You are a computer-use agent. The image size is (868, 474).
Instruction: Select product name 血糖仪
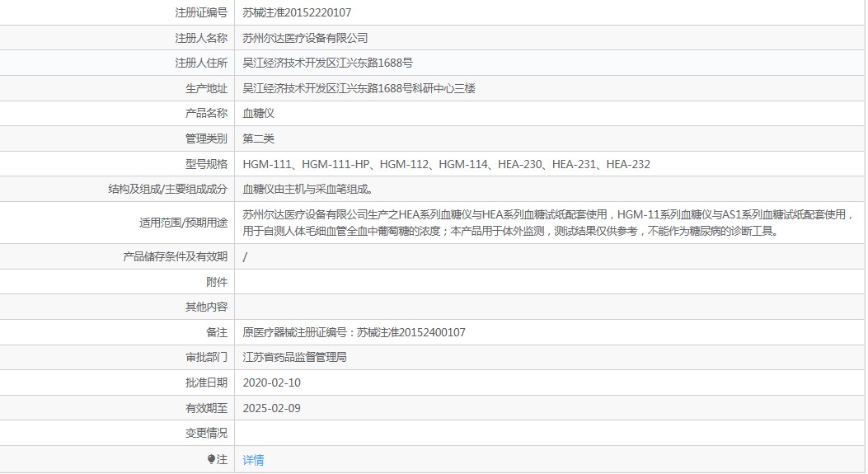(x=259, y=113)
